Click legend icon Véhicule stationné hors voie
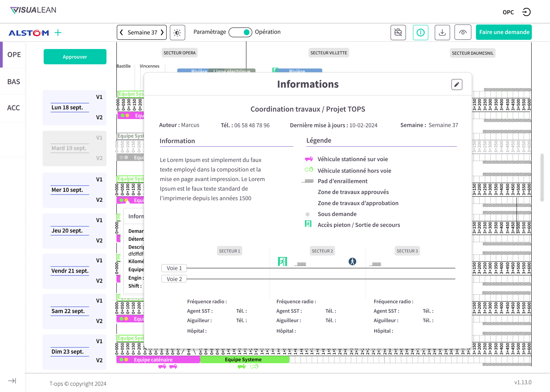The width and height of the screenshot is (550, 392). (309, 170)
